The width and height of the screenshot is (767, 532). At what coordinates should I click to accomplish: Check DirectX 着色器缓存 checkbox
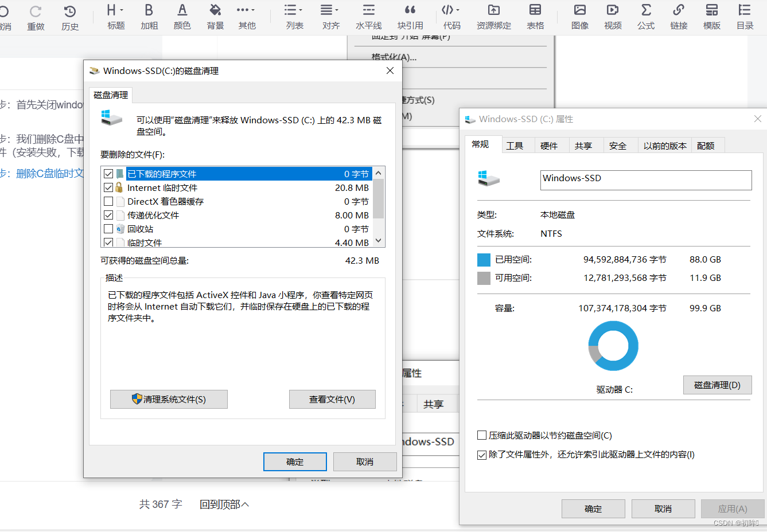click(108, 201)
